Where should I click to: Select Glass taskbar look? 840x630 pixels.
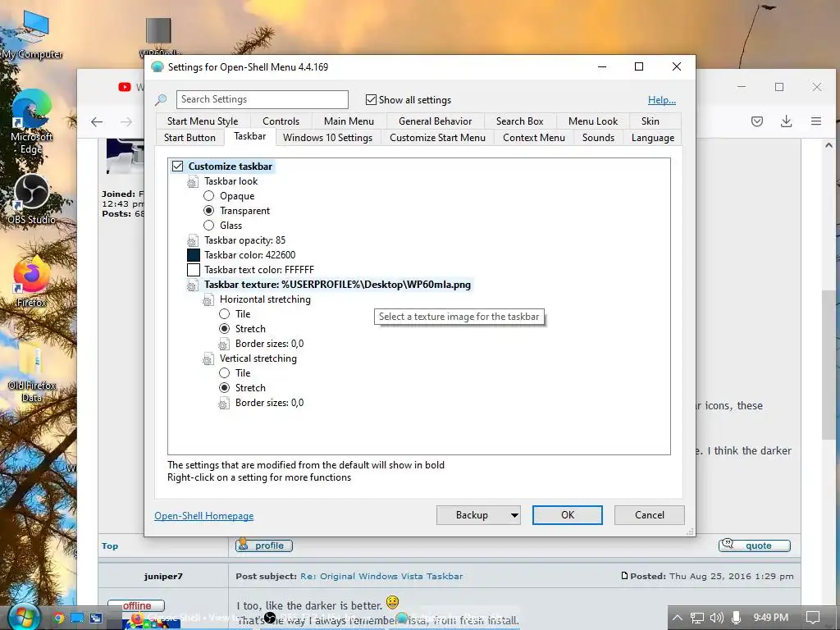coord(209,226)
